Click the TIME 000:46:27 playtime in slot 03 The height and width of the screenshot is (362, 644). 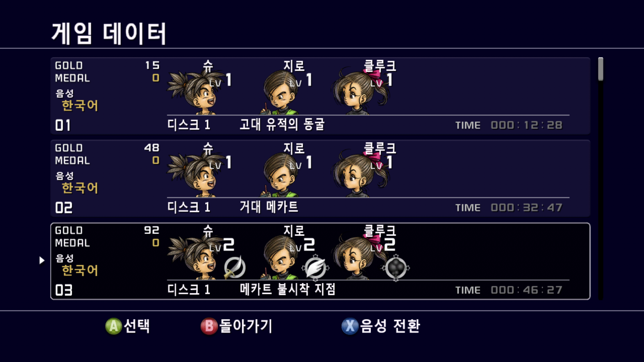[508, 290]
